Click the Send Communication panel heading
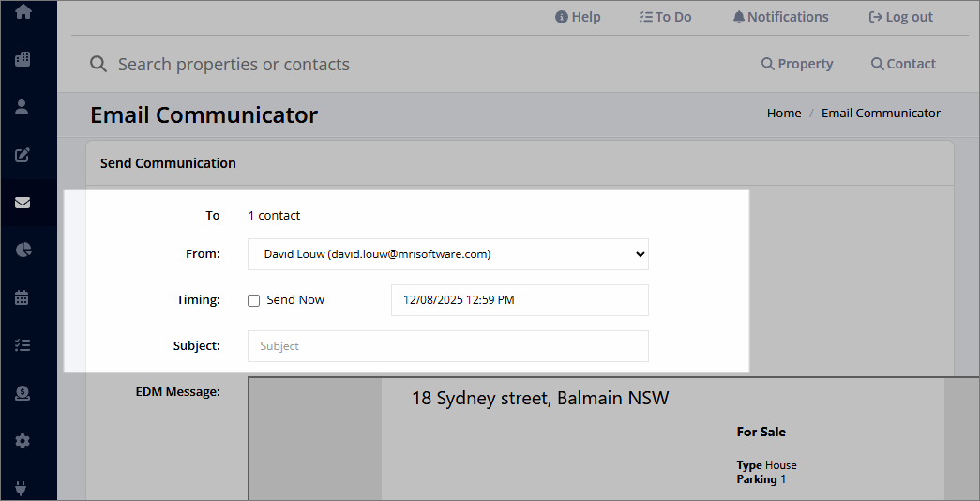 tap(168, 163)
